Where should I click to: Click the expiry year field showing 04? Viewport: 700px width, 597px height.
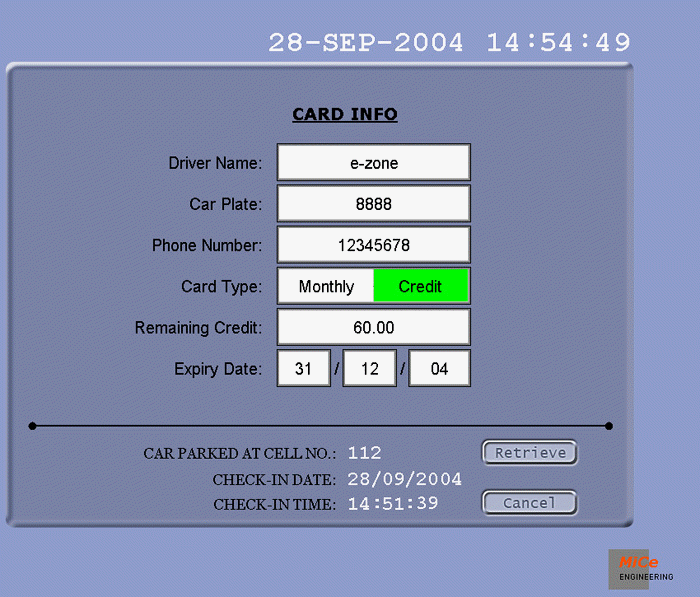tap(439, 368)
